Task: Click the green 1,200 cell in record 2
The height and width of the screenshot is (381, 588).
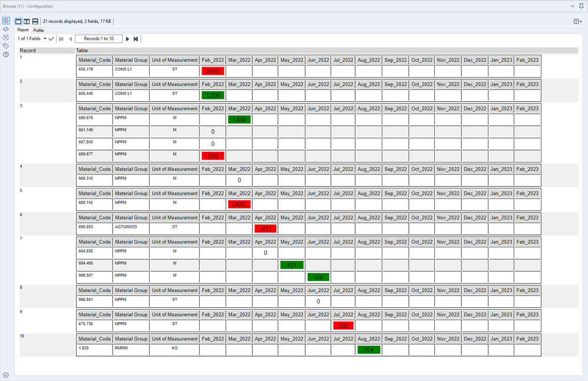Action: pos(213,95)
